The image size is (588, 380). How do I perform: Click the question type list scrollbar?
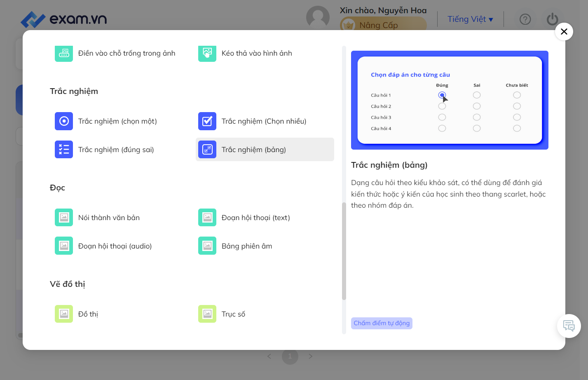(x=344, y=251)
